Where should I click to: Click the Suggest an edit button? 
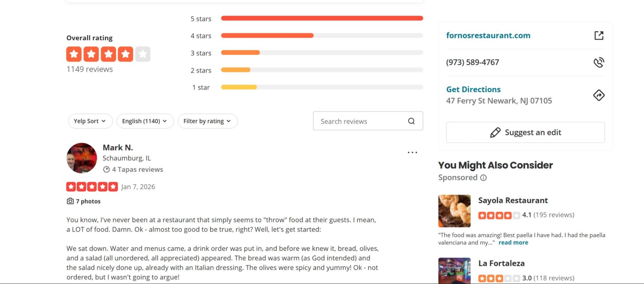525,132
